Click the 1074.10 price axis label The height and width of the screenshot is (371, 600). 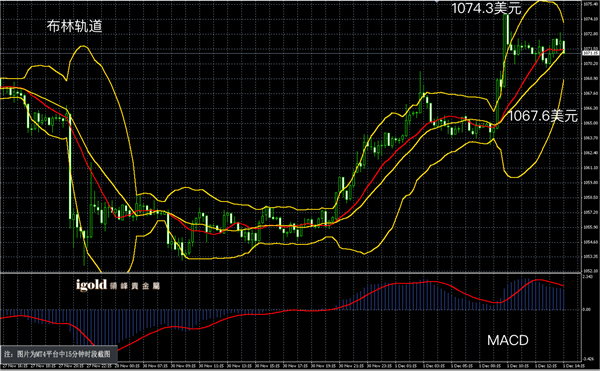point(591,19)
